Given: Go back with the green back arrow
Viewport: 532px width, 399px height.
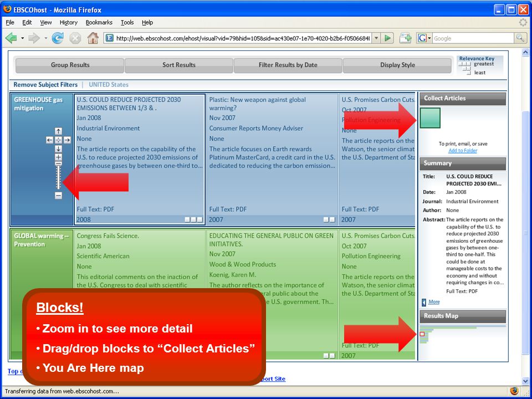Looking at the screenshot, I should (11, 38).
